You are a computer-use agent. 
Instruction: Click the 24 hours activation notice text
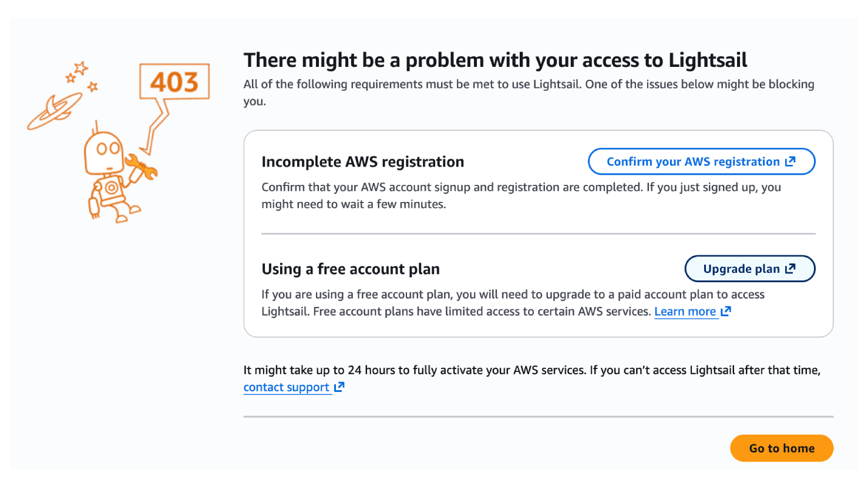[531, 370]
